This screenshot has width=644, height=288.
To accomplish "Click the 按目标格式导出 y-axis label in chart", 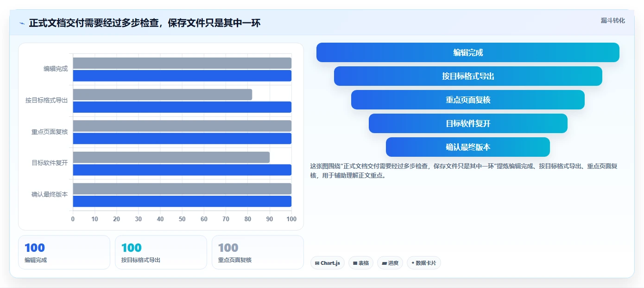I will [47, 100].
